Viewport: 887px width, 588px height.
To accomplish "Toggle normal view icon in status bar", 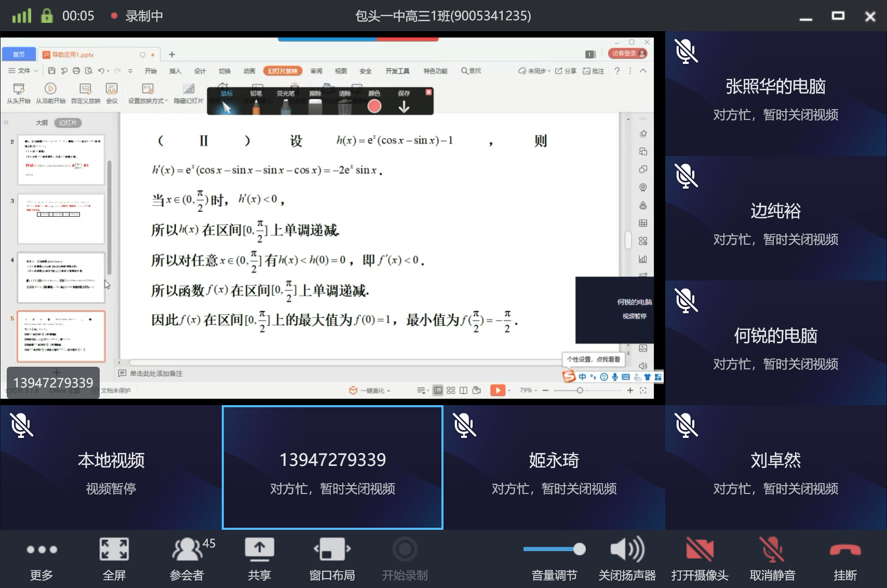I will [438, 390].
